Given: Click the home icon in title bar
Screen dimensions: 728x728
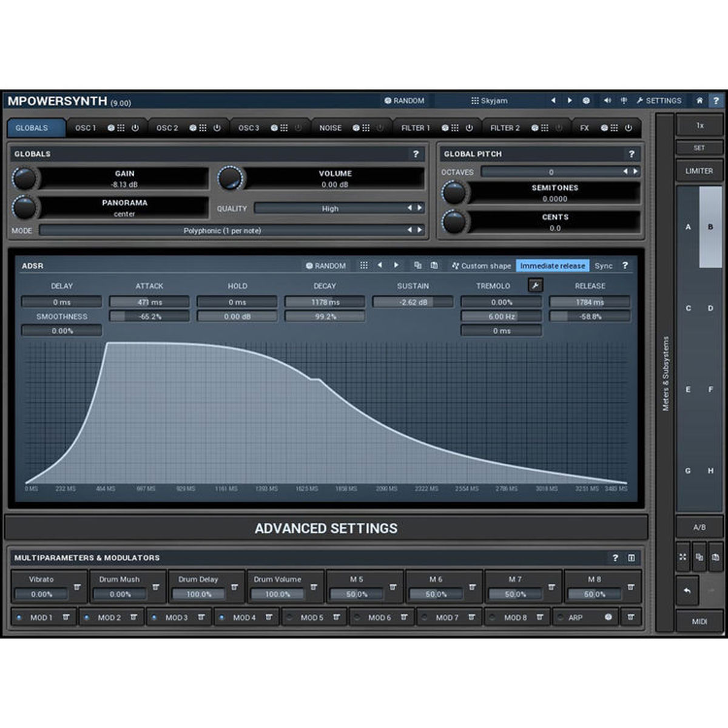Looking at the screenshot, I should pyautogui.click(x=699, y=101).
